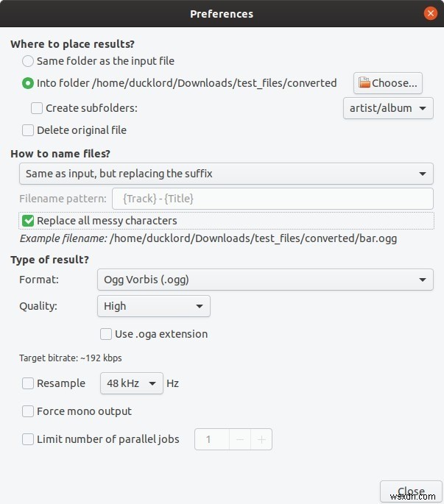Open the Quality High dropdown
444x504 pixels.
[x=154, y=306]
